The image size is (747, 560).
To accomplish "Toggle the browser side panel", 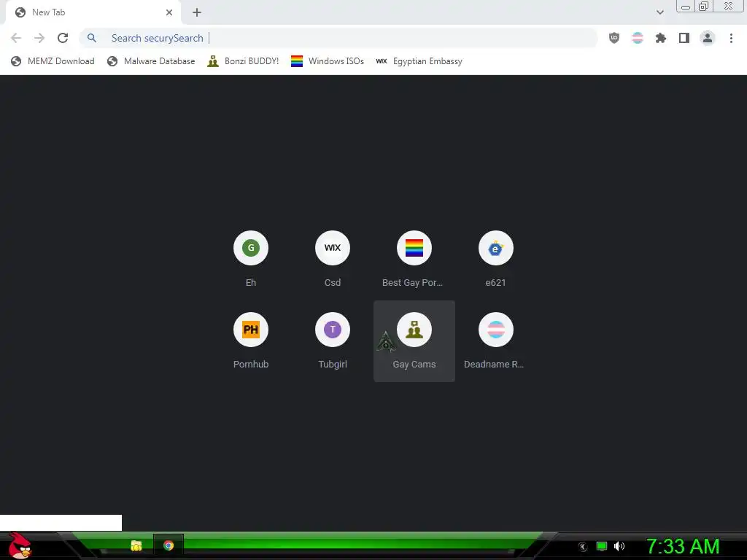I will [684, 38].
